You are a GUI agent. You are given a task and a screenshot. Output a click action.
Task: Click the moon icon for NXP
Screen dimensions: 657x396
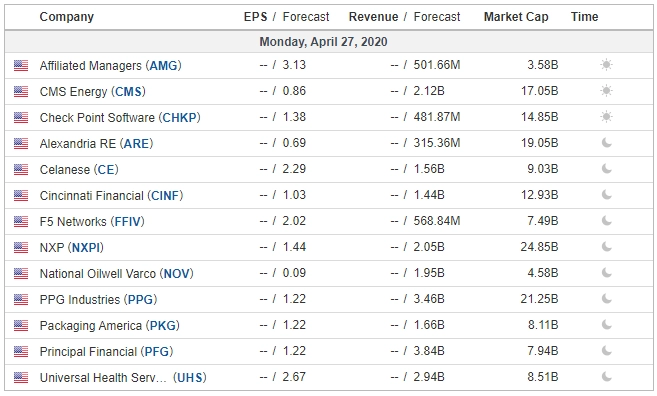(x=606, y=247)
